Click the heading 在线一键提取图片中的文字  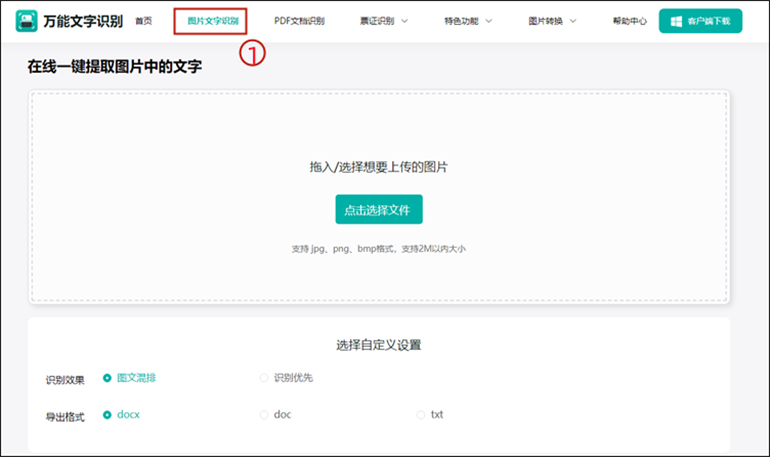point(114,66)
